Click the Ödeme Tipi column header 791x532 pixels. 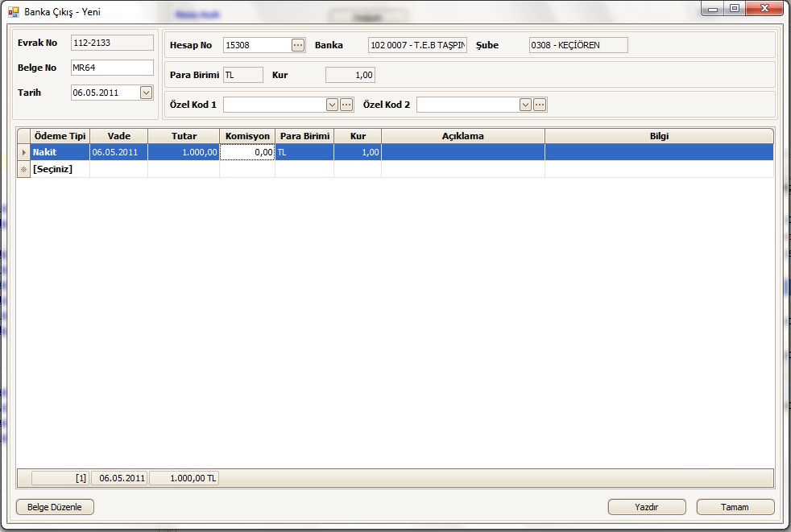pos(60,136)
